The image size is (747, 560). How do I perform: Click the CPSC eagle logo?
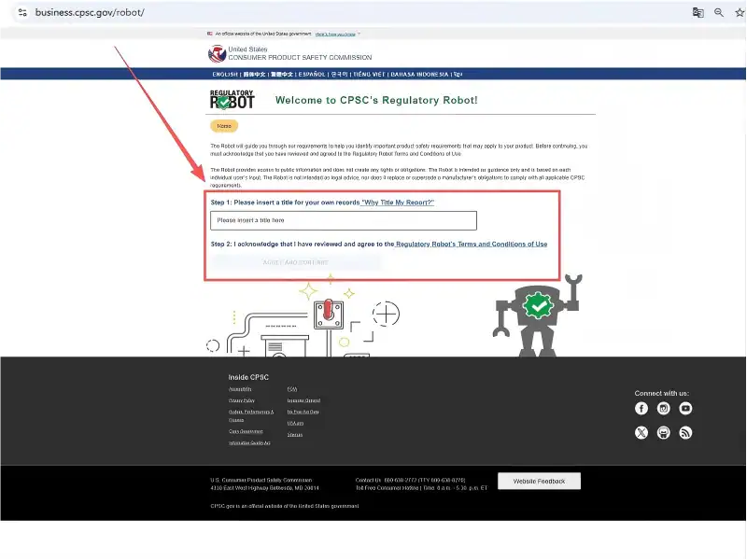pos(217,54)
